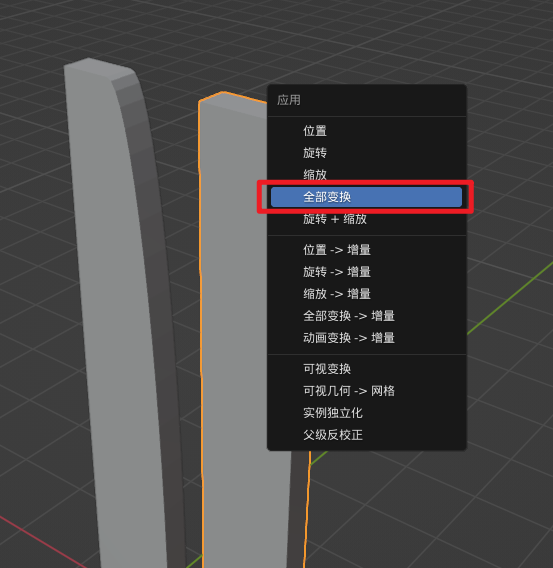Select the orange-outlined plank object
Screen dimensions: 553x568
(x=235, y=326)
